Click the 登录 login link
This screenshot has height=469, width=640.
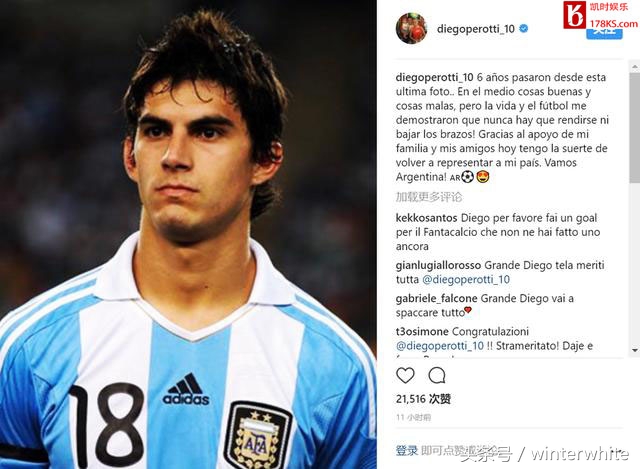(x=407, y=451)
